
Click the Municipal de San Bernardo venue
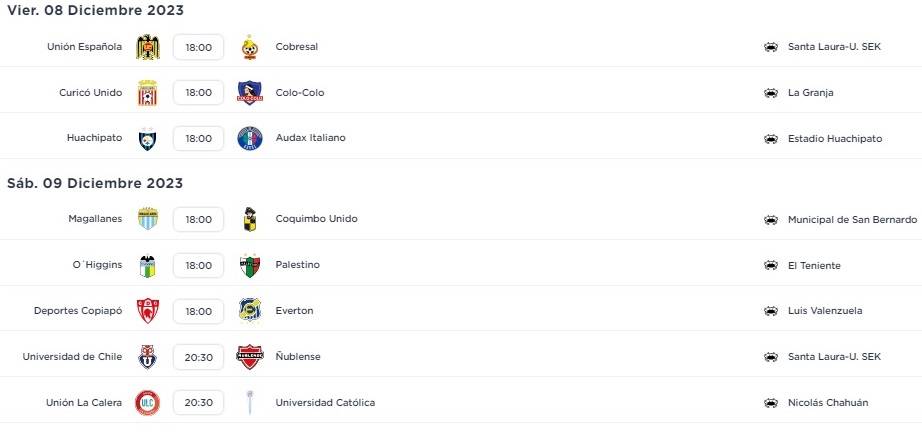pos(852,220)
